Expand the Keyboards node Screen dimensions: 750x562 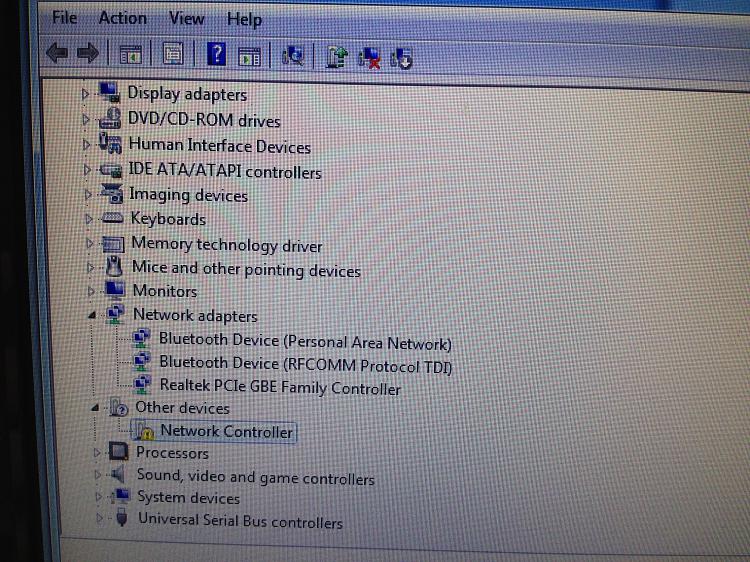click(x=89, y=219)
